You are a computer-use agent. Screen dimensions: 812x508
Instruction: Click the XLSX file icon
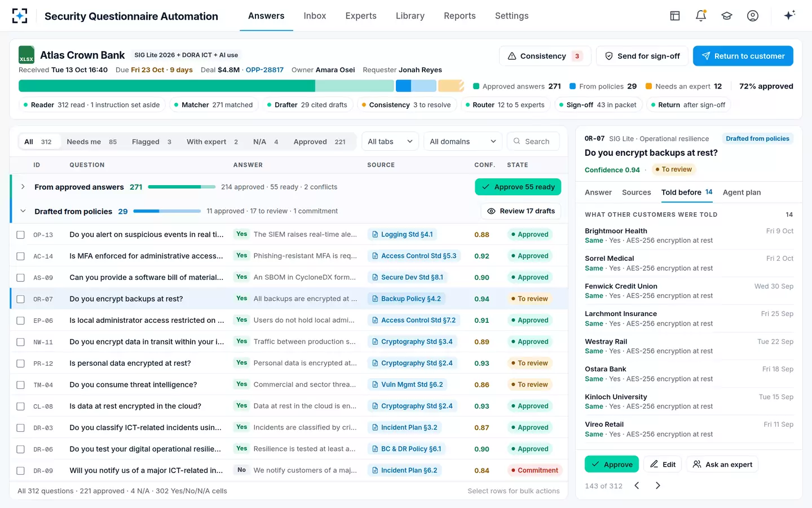click(x=27, y=55)
